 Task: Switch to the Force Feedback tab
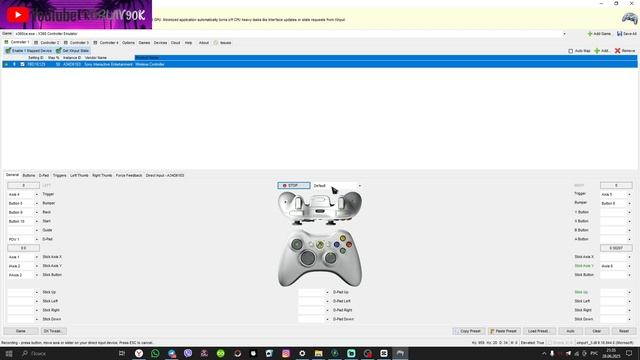point(129,176)
